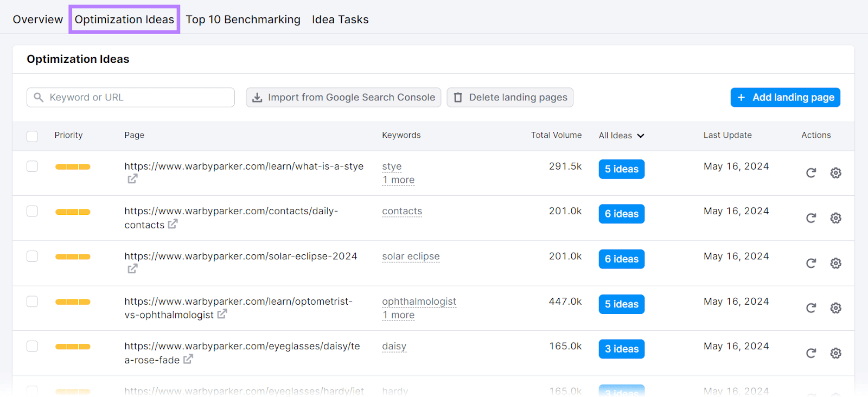Click the 'ophthalmologist' keyword link

point(419,302)
